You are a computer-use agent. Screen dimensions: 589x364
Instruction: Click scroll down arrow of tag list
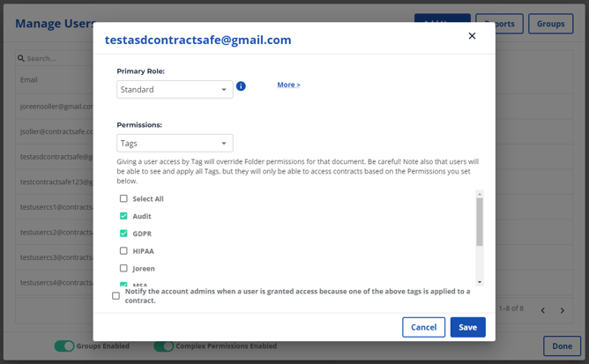point(480,282)
